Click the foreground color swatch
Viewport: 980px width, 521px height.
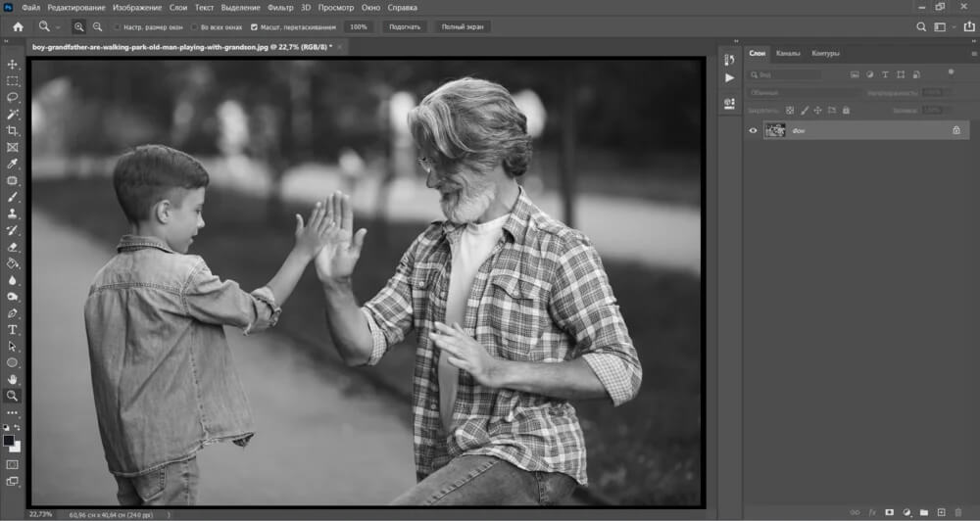point(9,441)
